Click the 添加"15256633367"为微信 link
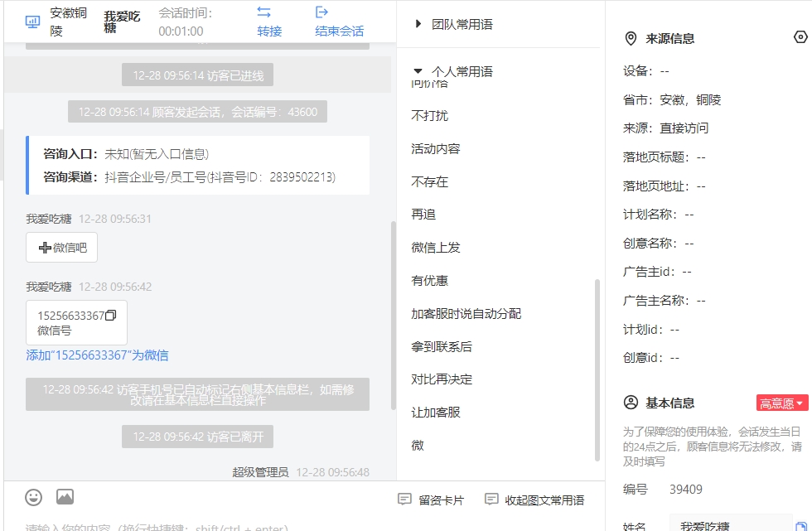This screenshot has height=531, width=812. pyautogui.click(x=98, y=355)
